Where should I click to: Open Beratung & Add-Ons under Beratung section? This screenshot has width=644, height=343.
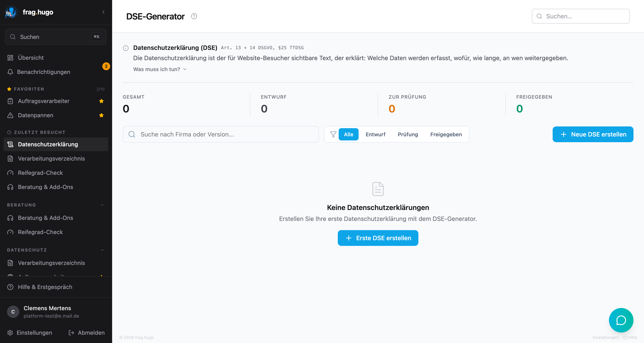click(55, 218)
